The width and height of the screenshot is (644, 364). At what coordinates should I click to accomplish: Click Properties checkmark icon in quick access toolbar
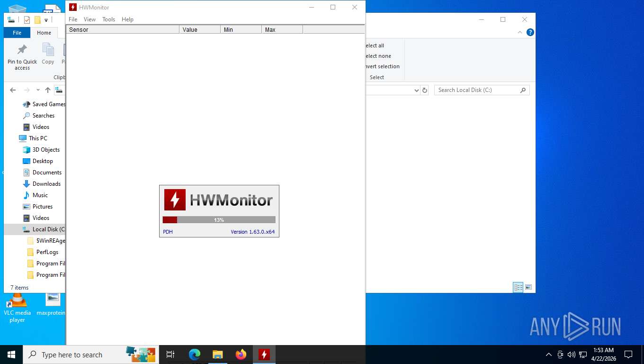(27, 20)
